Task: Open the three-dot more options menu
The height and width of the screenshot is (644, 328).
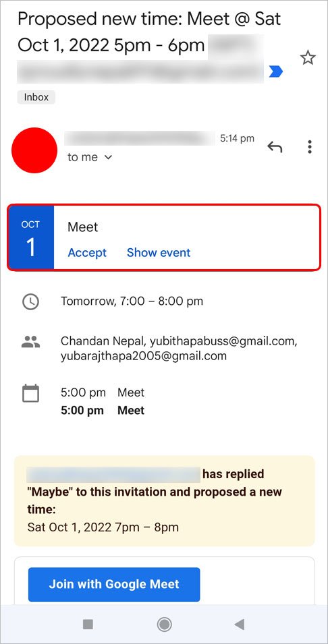Action: pos(310,146)
